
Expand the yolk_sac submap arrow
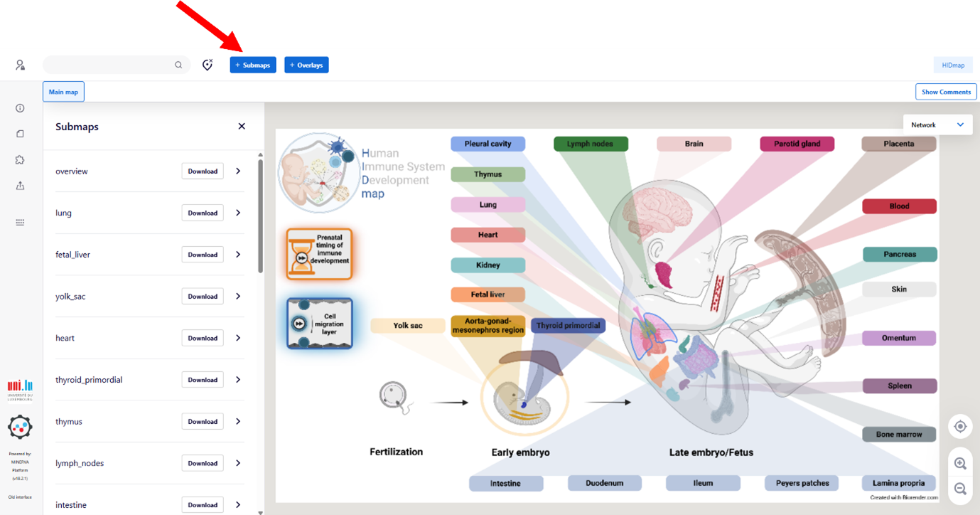[238, 296]
